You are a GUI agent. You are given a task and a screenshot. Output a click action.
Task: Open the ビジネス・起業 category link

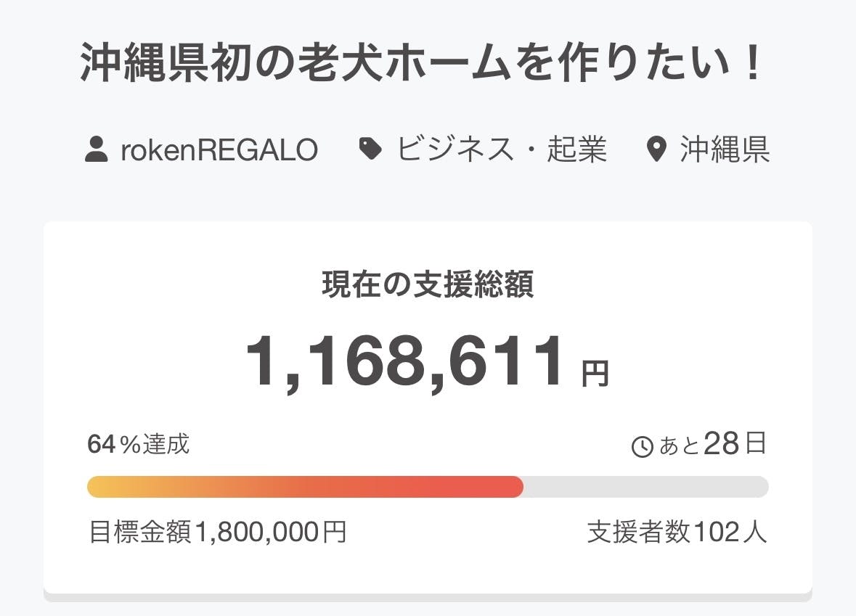pyautogui.click(x=501, y=150)
